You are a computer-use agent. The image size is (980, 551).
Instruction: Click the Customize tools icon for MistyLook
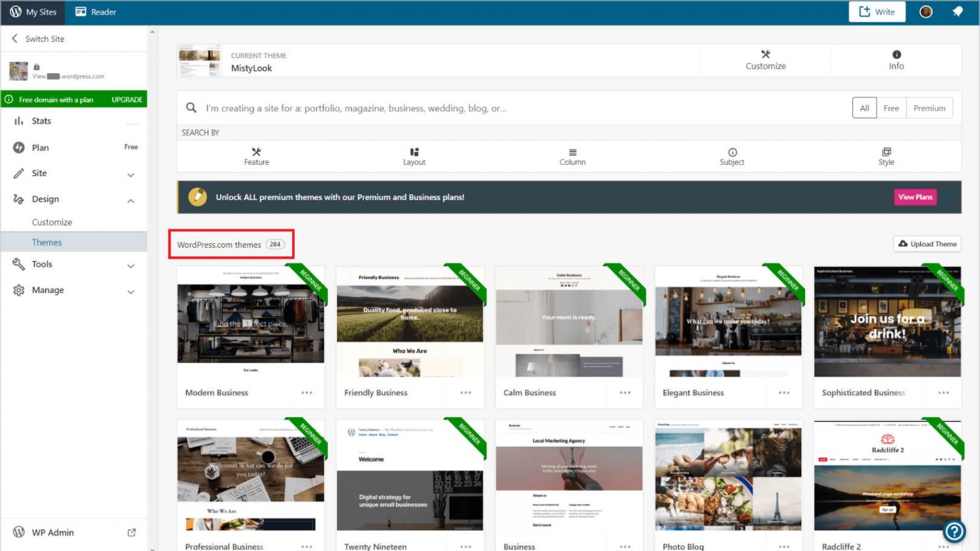(x=766, y=54)
